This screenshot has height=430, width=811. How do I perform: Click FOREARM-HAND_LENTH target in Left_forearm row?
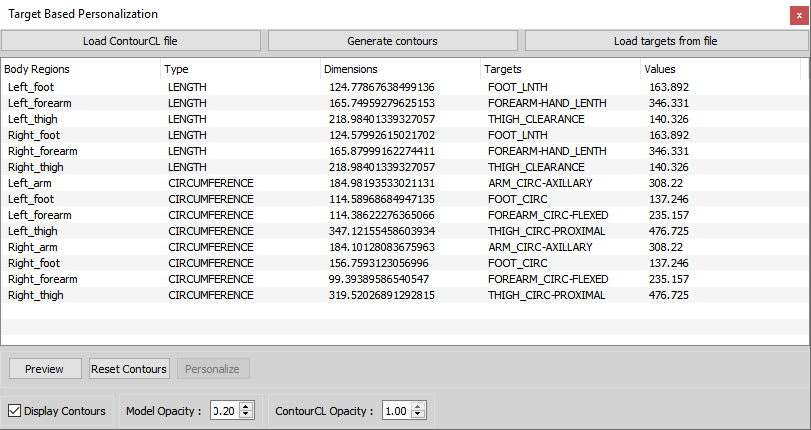click(547, 103)
